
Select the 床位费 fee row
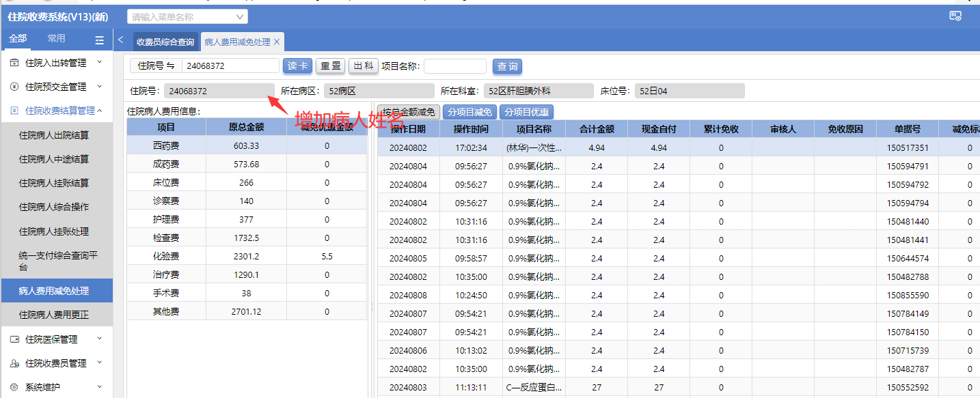pyautogui.click(x=247, y=182)
